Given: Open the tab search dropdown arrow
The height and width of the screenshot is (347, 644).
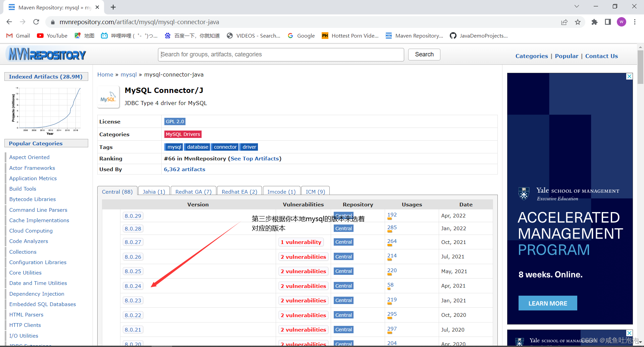Looking at the screenshot, I should pos(577,6).
